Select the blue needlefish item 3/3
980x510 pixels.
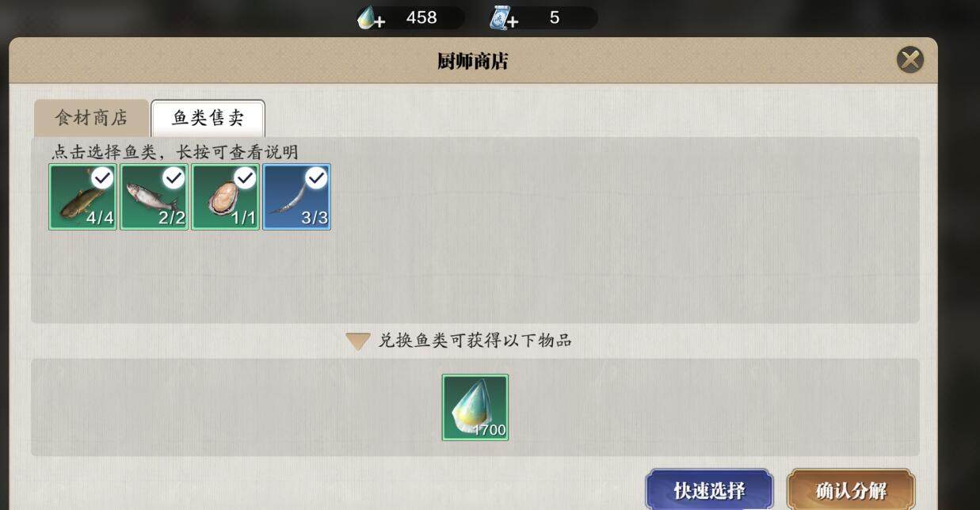click(x=296, y=196)
